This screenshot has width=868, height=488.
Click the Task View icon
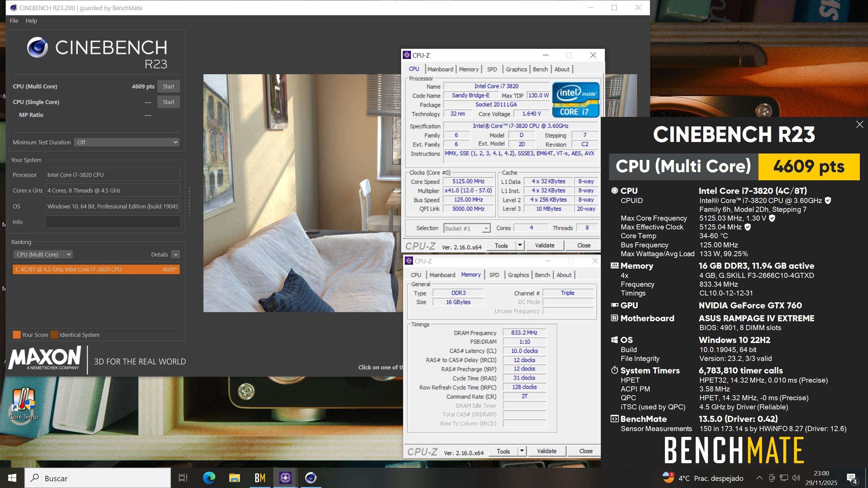coord(183,478)
